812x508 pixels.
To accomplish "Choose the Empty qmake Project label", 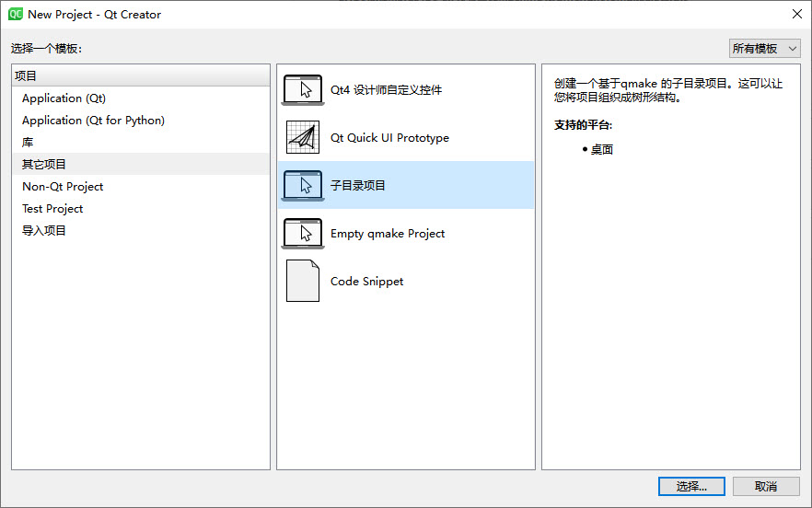I will click(388, 234).
